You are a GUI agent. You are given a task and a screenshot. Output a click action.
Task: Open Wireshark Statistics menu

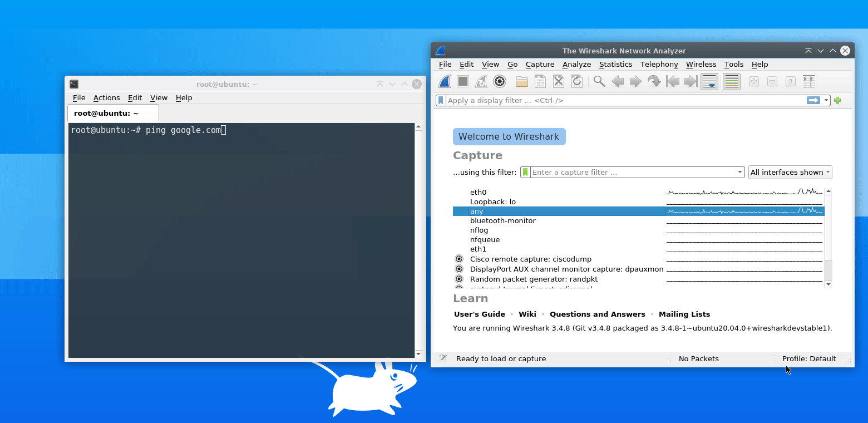(615, 64)
